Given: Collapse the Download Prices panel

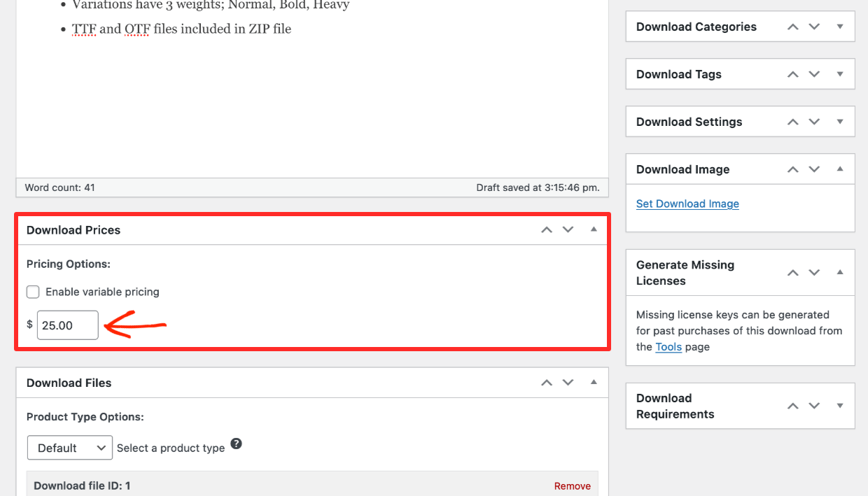Looking at the screenshot, I should point(594,230).
